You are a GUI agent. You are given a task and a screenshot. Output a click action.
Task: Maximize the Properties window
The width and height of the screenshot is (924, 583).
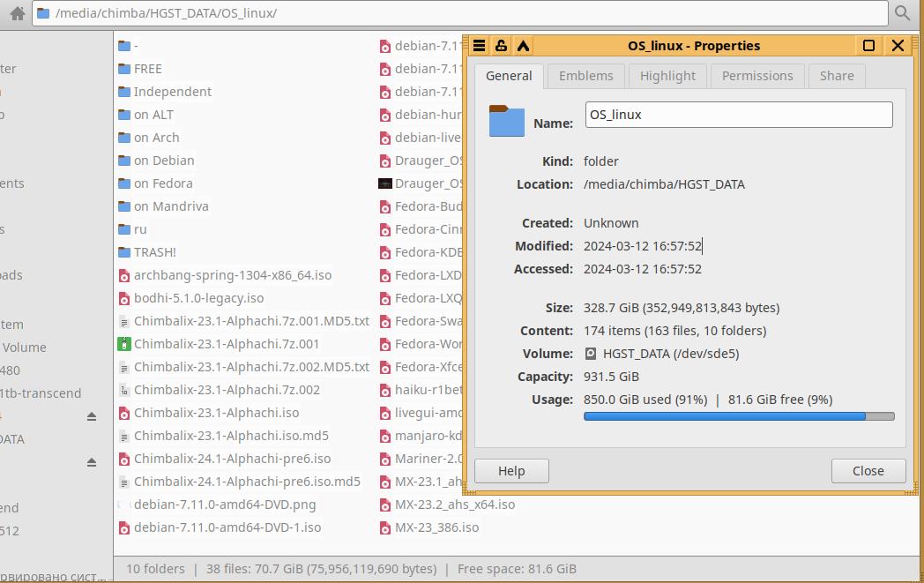coord(868,45)
